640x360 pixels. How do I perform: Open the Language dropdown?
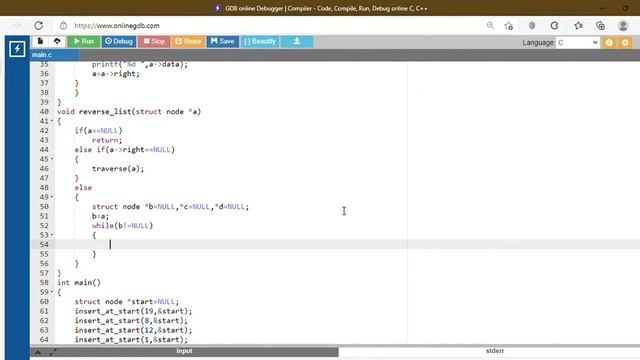pyautogui.click(x=578, y=42)
